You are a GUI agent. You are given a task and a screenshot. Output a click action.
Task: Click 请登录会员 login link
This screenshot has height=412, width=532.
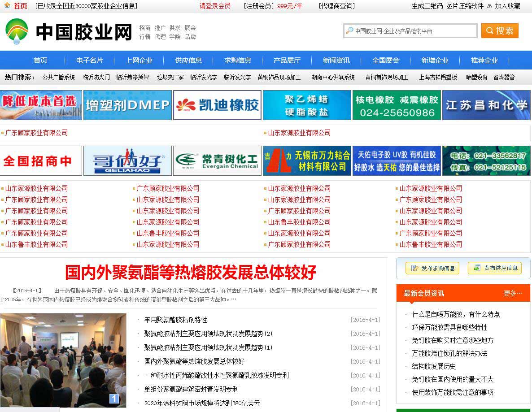215,6
